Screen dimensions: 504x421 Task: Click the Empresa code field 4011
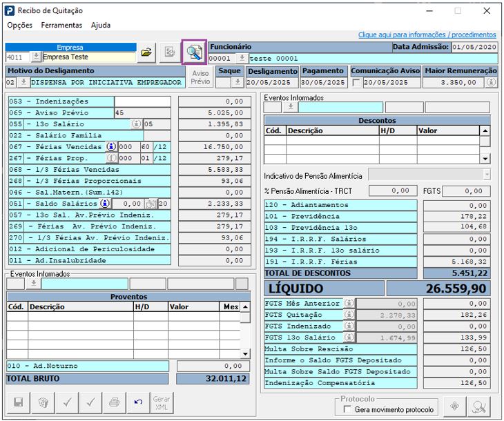point(18,57)
